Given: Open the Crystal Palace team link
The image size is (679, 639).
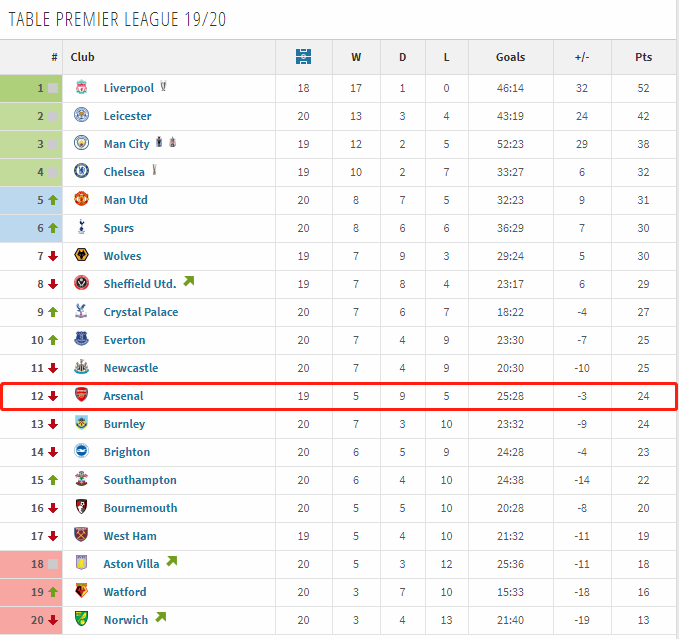Looking at the screenshot, I should coord(141,312).
